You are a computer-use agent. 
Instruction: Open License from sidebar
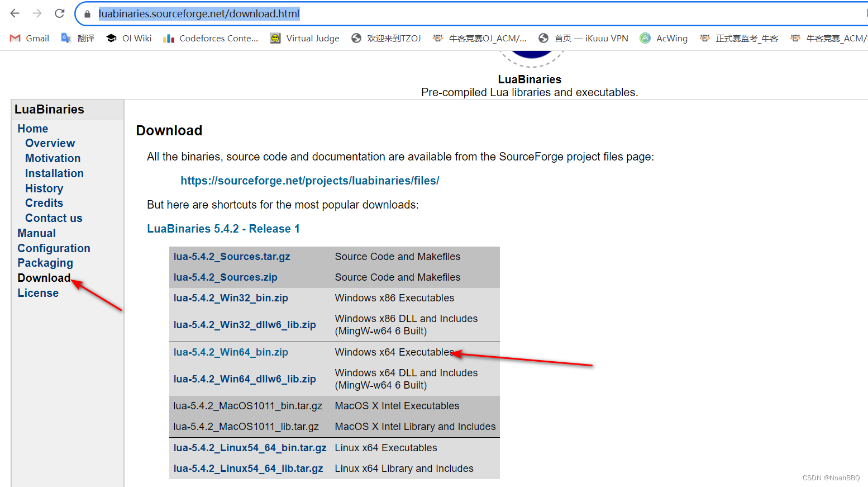tap(38, 293)
